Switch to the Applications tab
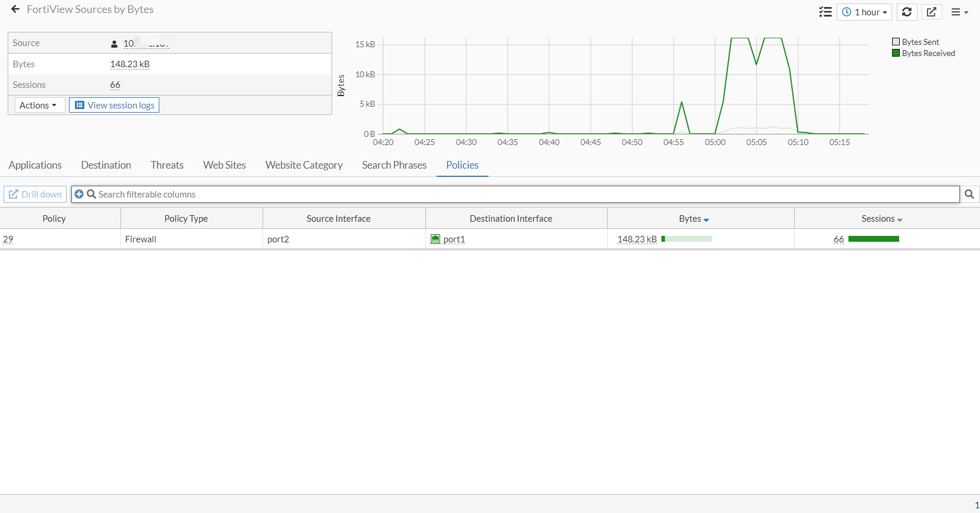980x513 pixels. (x=35, y=165)
